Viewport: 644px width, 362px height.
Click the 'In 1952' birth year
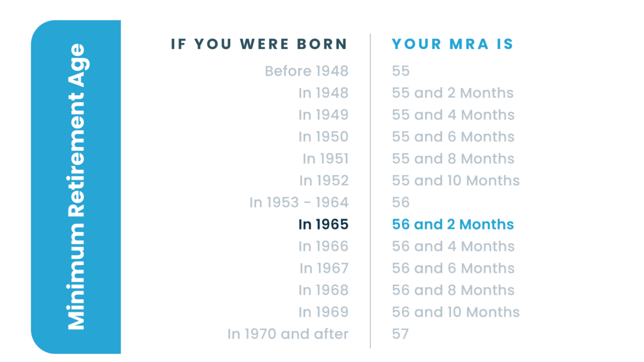coord(324,180)
